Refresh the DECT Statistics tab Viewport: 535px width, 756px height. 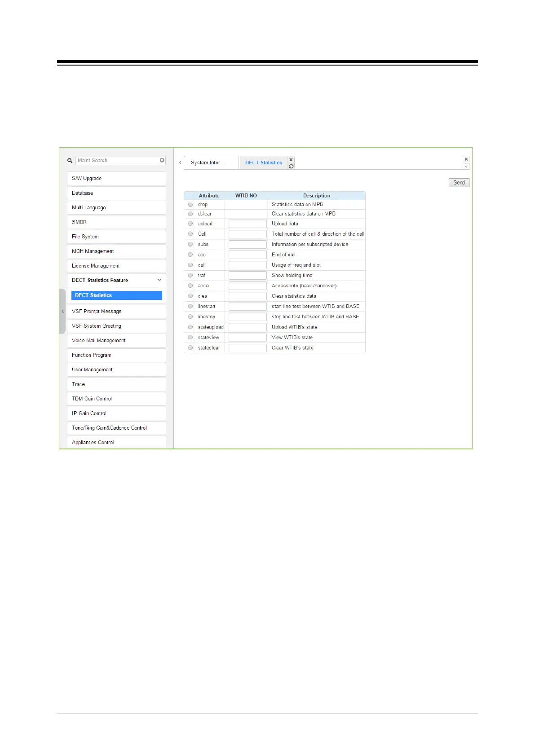[291, 166]
